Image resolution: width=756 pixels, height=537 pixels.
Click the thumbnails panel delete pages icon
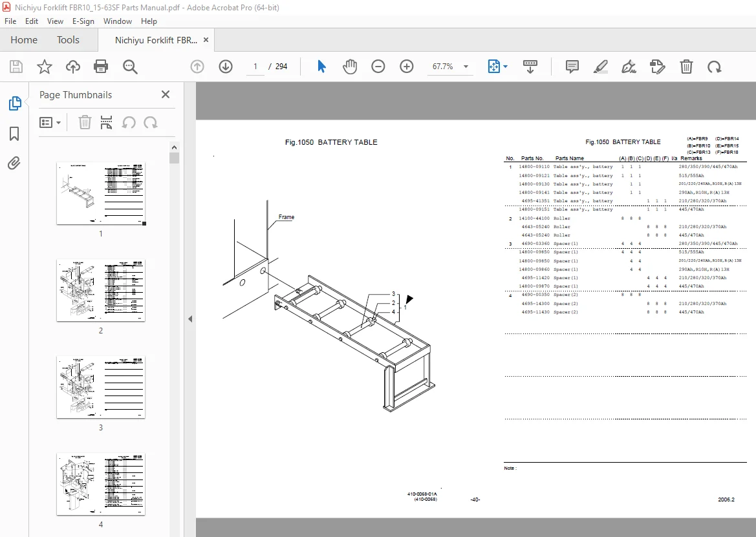pos(85,122)
